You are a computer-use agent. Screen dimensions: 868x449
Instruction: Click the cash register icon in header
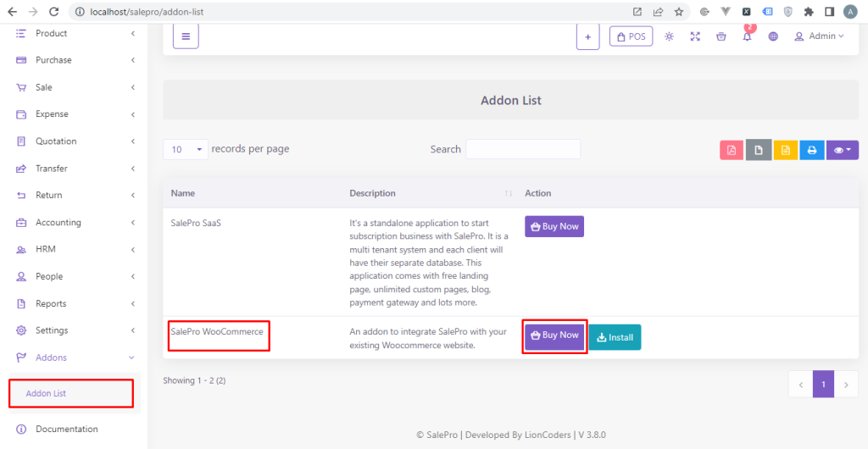click(721, 36)
